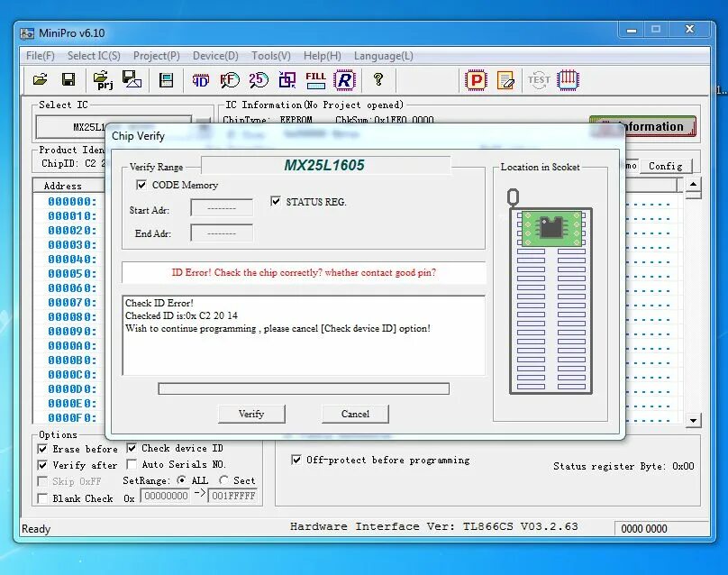Click the Start Adr input field

(222, 208)
